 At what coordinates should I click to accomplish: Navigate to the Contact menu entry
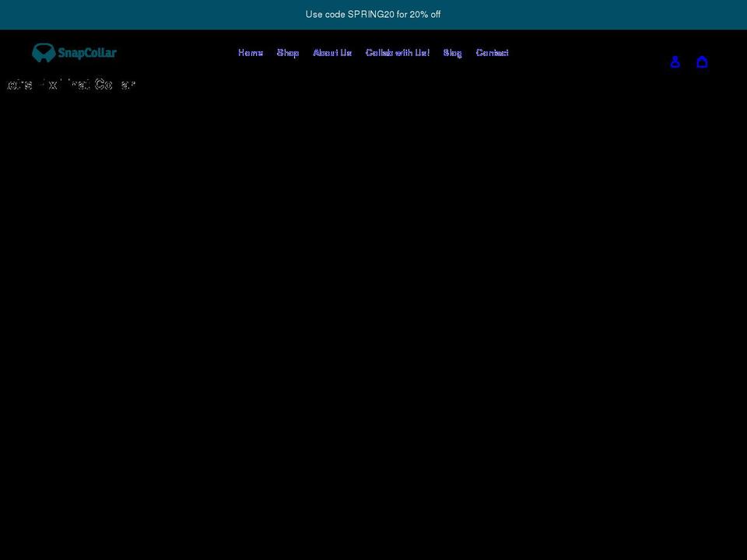click(492, 52)
